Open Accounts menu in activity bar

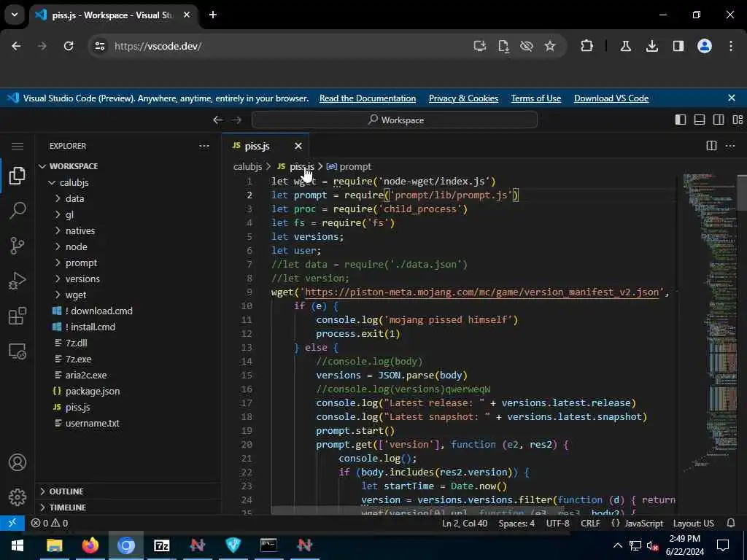[18, 462]
